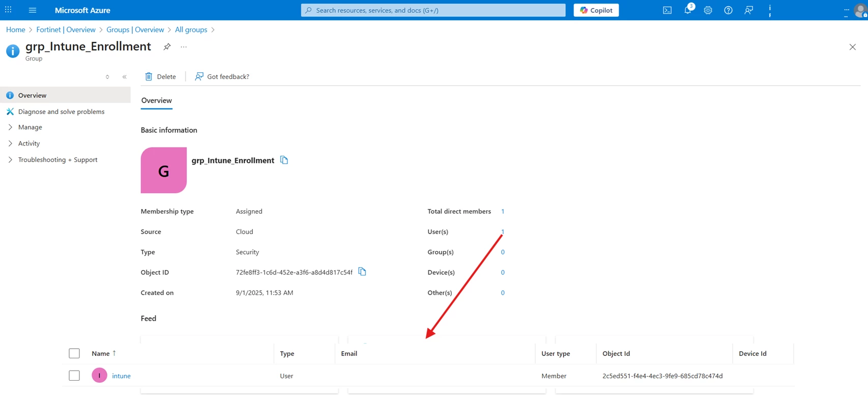Expand the Manage section

click(x=30, y=127)
